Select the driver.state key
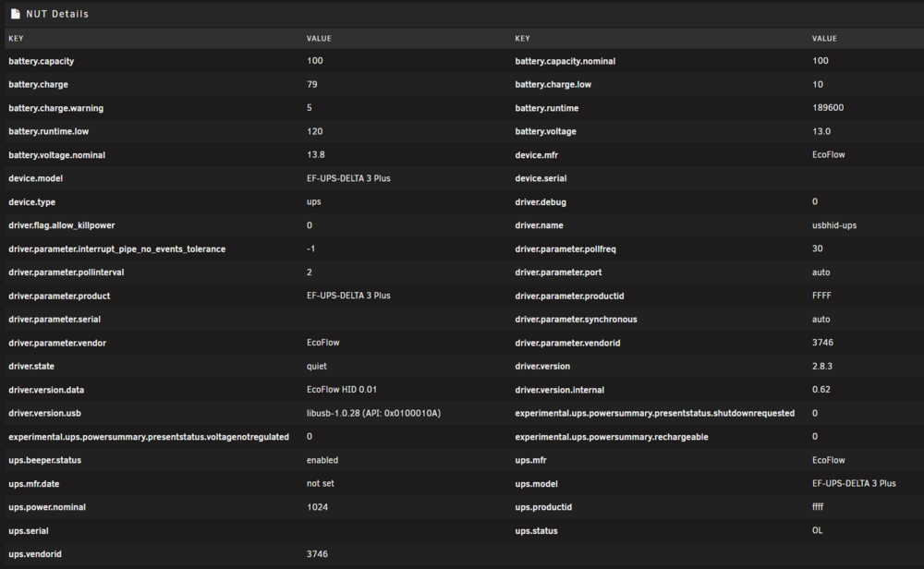This screenshot has width=924, height=569. (x=31, y=367)
